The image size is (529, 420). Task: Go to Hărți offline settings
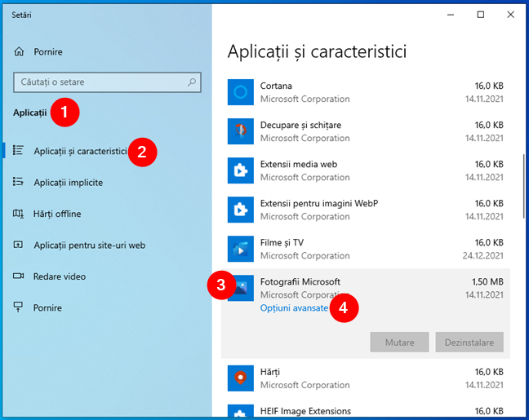point(57,214)
